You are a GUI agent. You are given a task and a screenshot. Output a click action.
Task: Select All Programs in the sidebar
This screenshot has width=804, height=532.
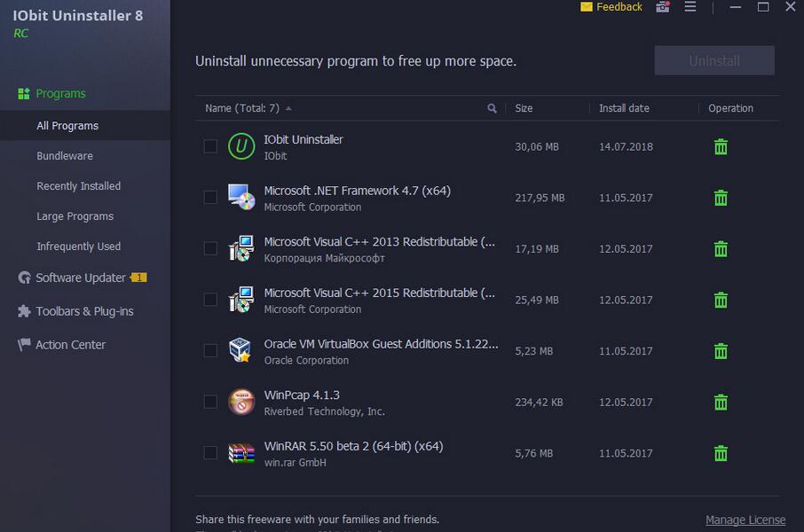coord(85,126)
